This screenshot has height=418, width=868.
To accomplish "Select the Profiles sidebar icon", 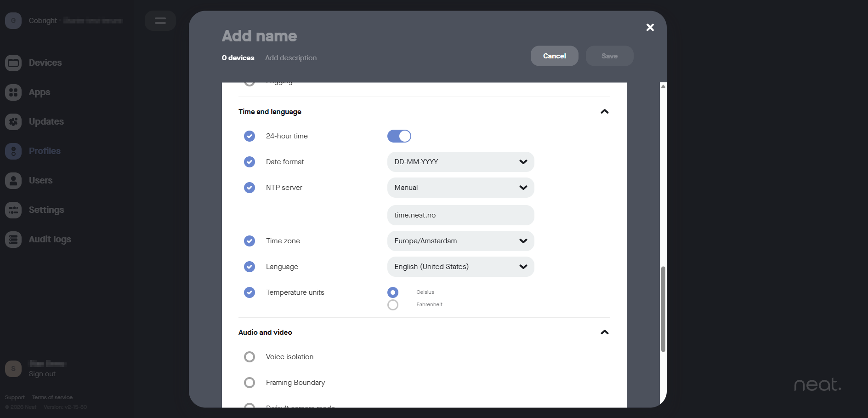I will tap(13, 151).
